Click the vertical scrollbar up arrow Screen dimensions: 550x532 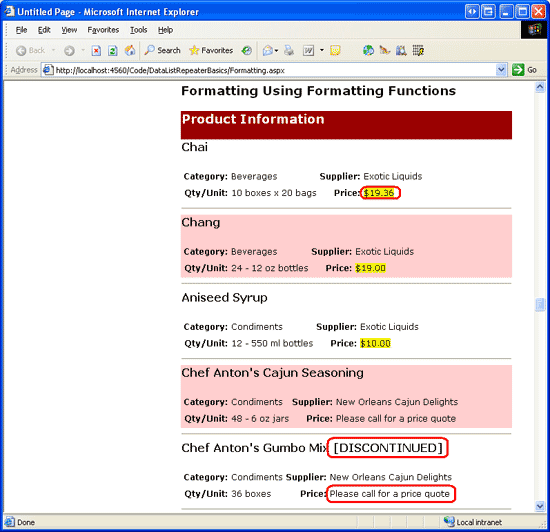click(540, 87)
